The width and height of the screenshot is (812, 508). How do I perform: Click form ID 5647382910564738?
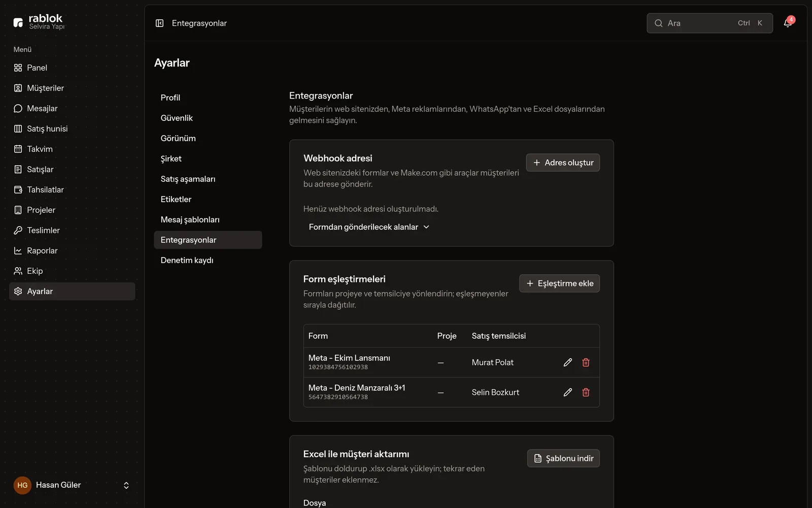338,397
